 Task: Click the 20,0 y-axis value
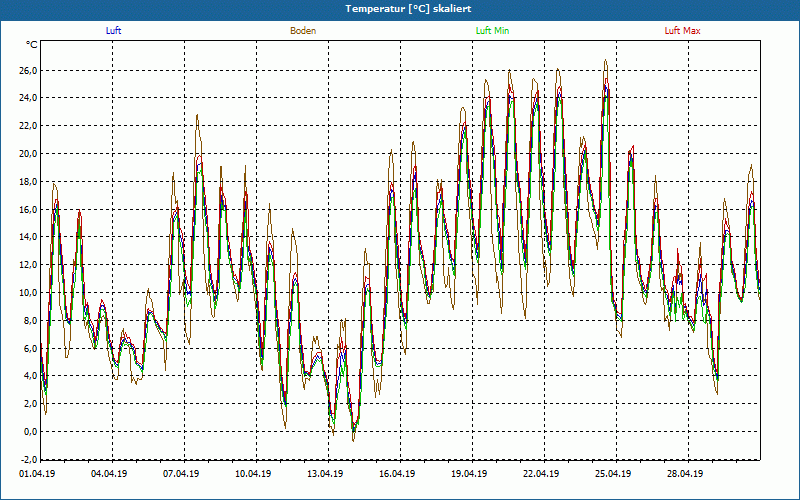click(x=28, y=154)
